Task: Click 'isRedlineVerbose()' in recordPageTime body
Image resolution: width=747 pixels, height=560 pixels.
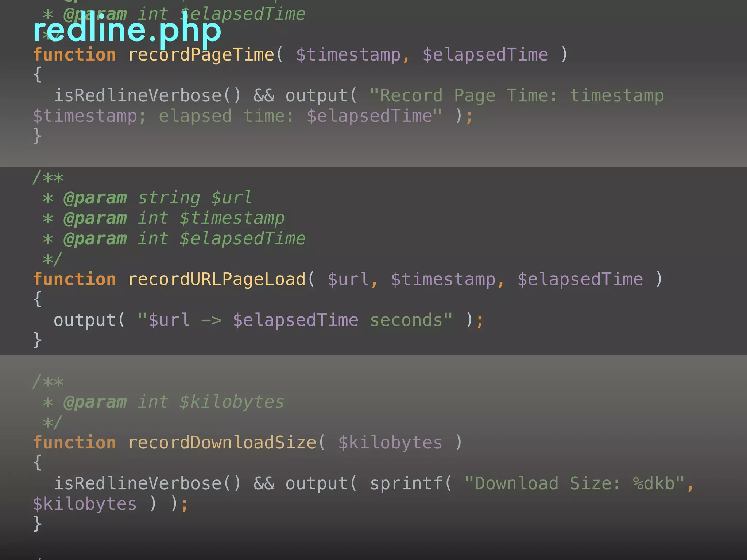Action: click(148, 96)
